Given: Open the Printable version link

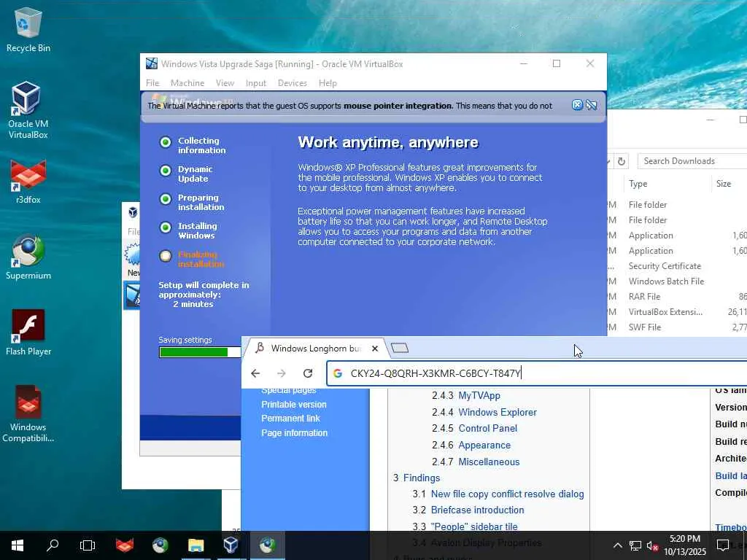Looking at the screenshot, I should tap(294, 404).
